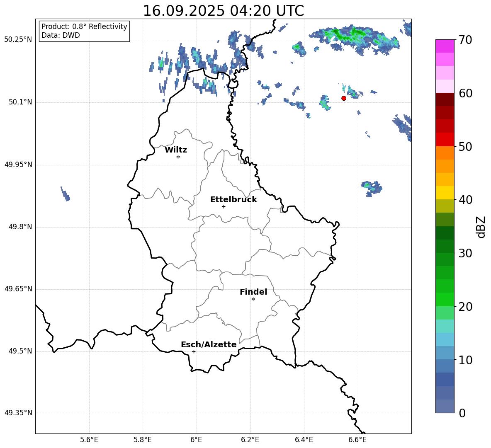The width and height of the screenshot is (491, 448).
Task: Click the Findel station cross marker
Action: point(253,299)
